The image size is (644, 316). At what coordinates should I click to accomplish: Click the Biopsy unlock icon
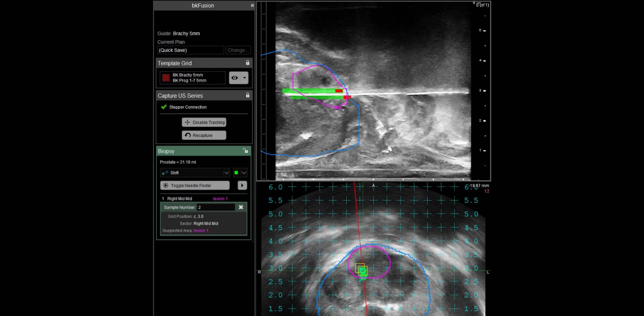[x=246, y=151]
